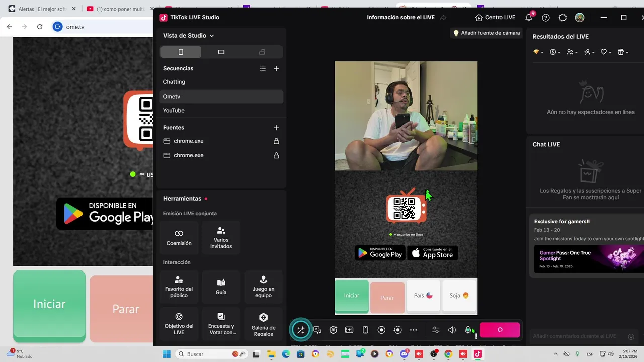The image size is (644, 362).
Task: Open Objetivo del LIVE tool
Action: click(x=179, y=323)
